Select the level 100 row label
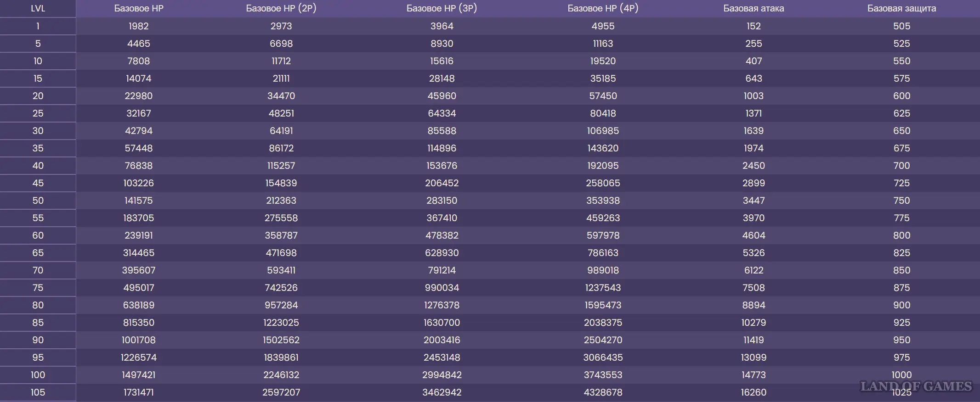The image size is (980, 402). tap(38, 375)
